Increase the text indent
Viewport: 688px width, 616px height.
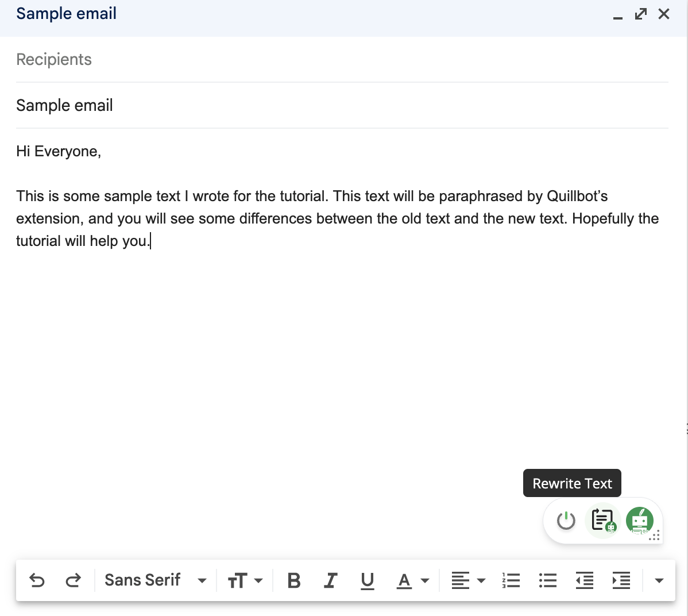coord(621,580)
